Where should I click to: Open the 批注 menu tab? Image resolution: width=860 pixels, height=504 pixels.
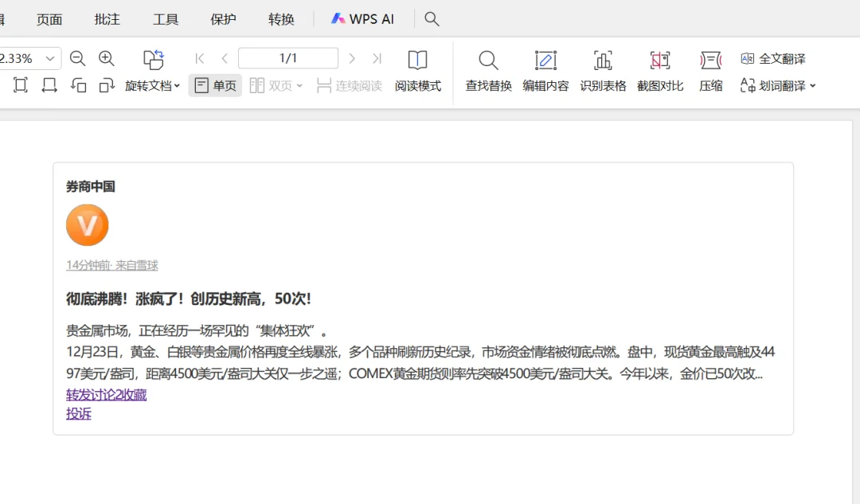[x=107, y=19]
